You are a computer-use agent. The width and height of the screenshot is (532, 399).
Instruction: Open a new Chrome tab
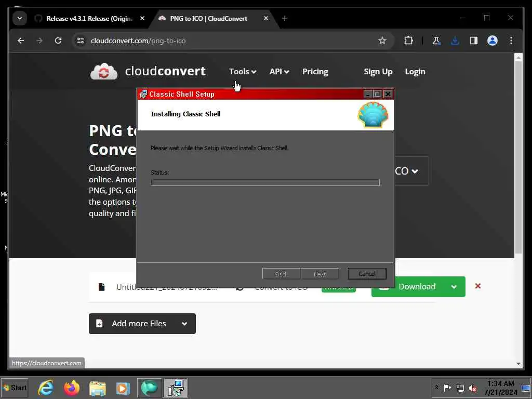(x=285, y=18)
